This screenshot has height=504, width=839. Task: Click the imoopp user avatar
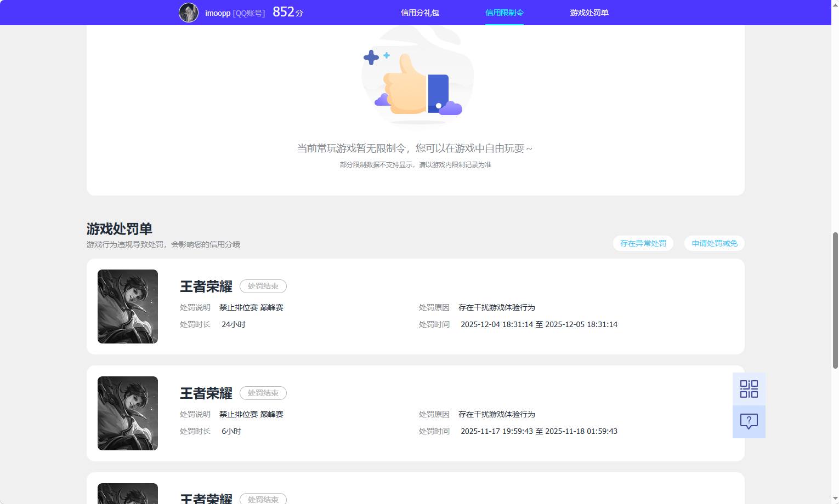189,13
